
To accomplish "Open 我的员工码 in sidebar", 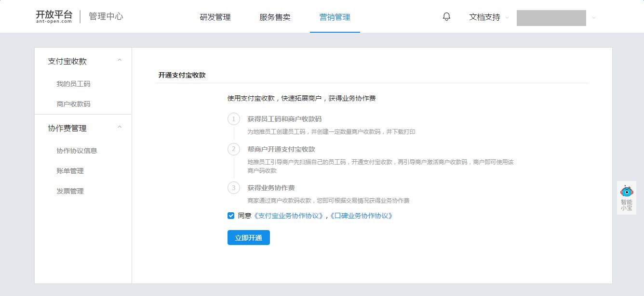I will [73, 84].
